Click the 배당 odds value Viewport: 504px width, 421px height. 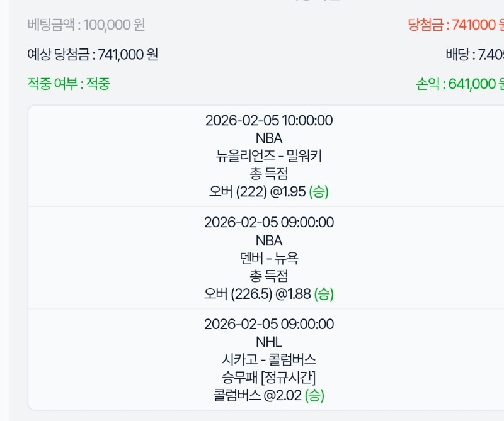pos(474,55)
